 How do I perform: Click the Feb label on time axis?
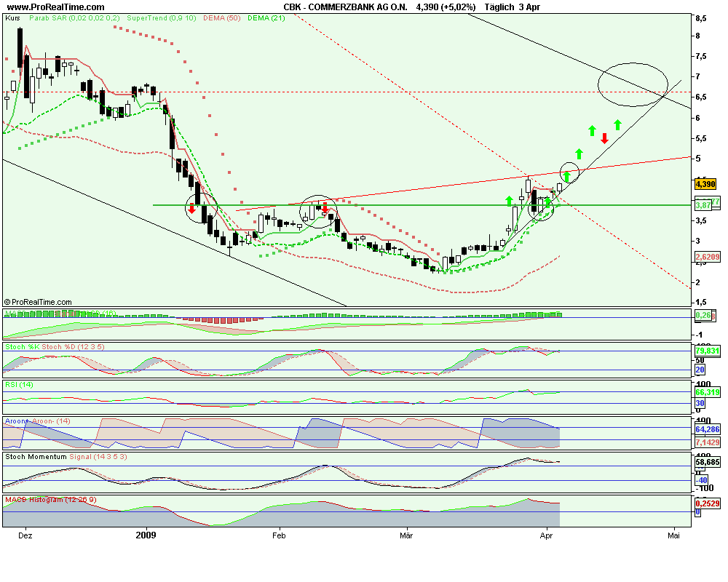coord(279,535)
